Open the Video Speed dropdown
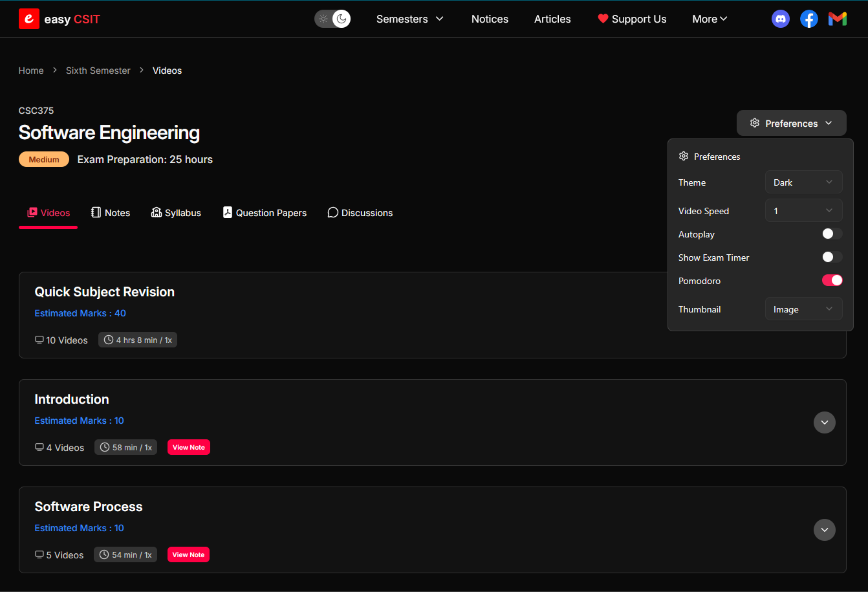 coord(803,210)
